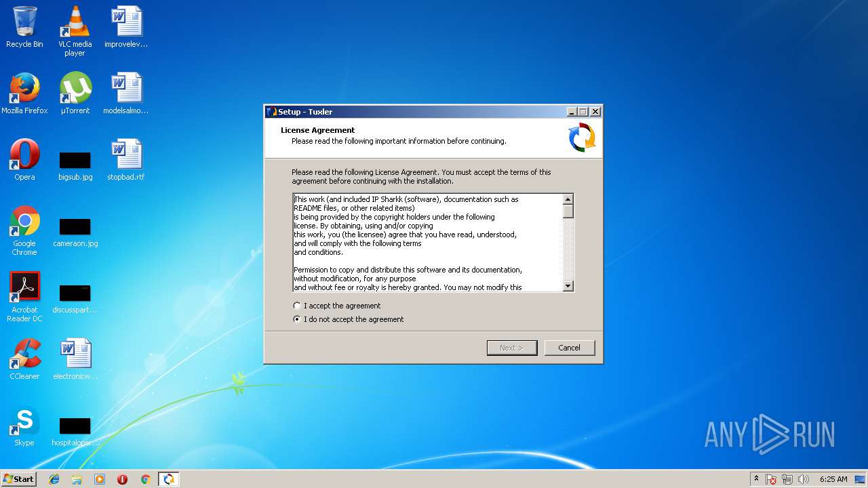The image size is (868, 488).
Task: Show hidden tray icons arrow
Action: [755, 479]
